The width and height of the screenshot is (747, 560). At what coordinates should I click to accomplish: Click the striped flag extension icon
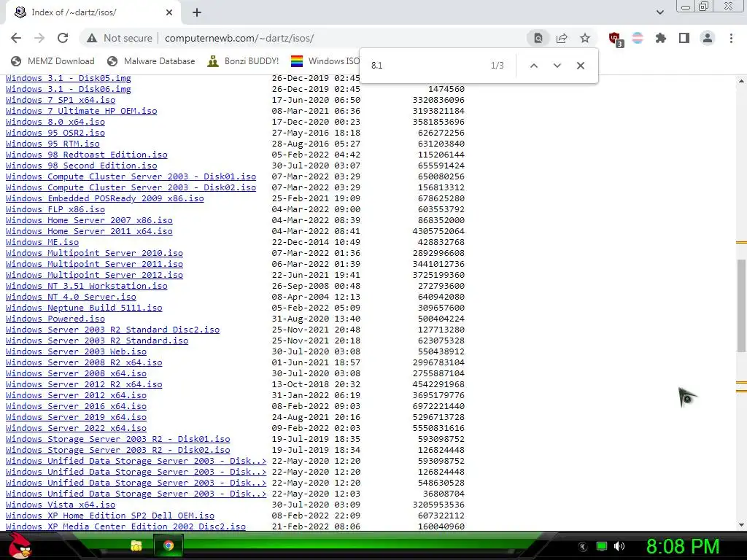[x=638, y=38]
